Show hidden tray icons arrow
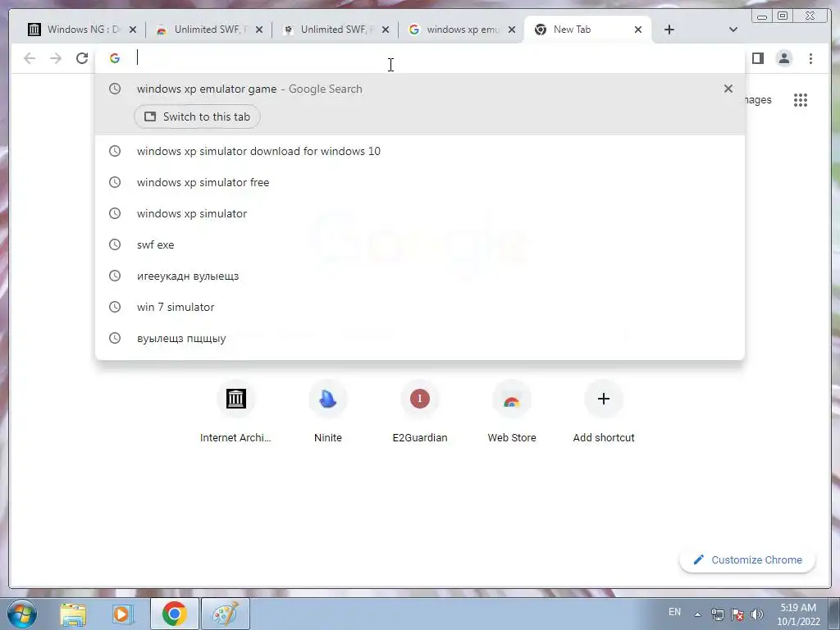 (697, 614)
